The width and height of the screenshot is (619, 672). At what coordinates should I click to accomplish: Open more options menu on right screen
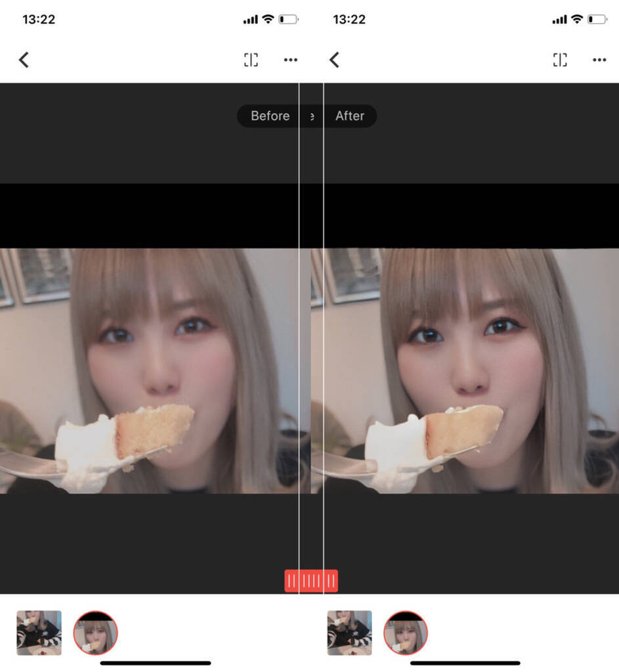(599, 60)
